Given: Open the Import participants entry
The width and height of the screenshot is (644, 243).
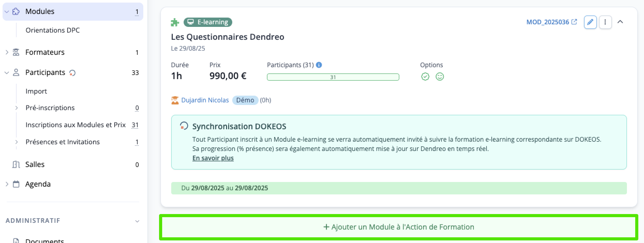Looking at the screenshot, I should coord(36,91).
